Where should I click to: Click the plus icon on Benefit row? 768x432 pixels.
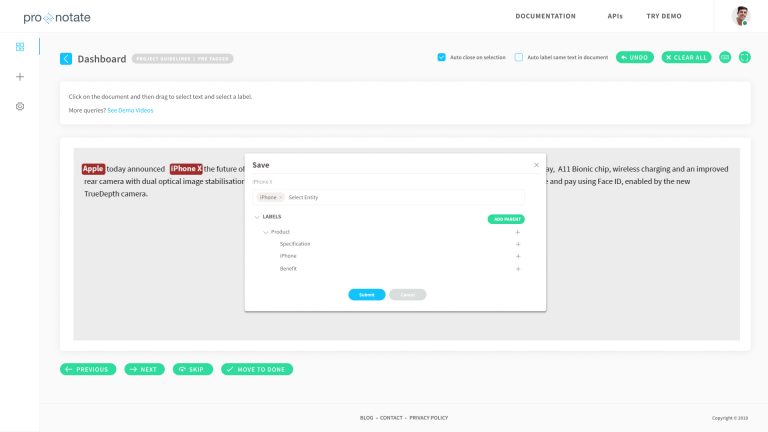tap(518, 269)
